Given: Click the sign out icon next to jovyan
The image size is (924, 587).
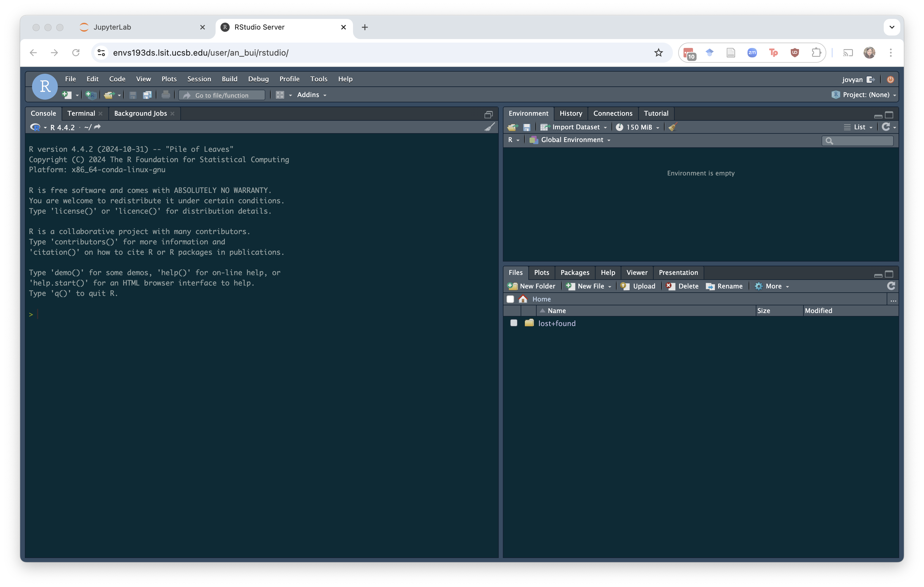Looking at the screenshot, I should pyautogui.click(x=871, y=79).
